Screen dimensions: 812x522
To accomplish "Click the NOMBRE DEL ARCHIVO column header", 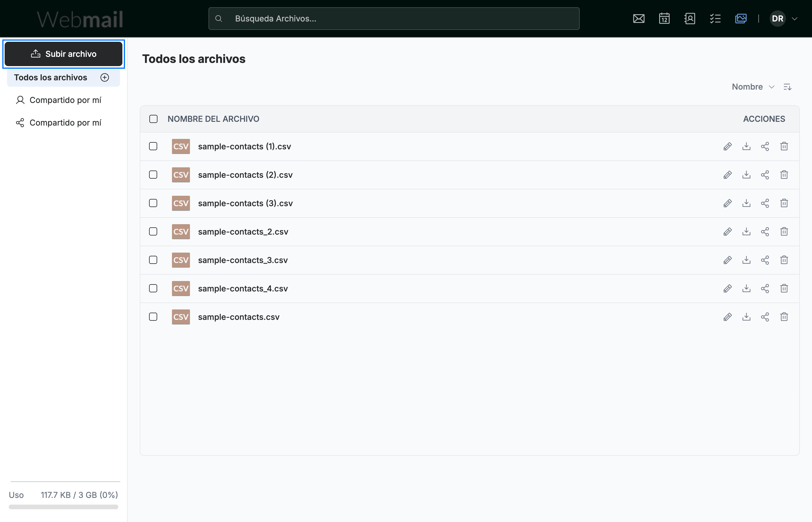I will tap(213, 119).
